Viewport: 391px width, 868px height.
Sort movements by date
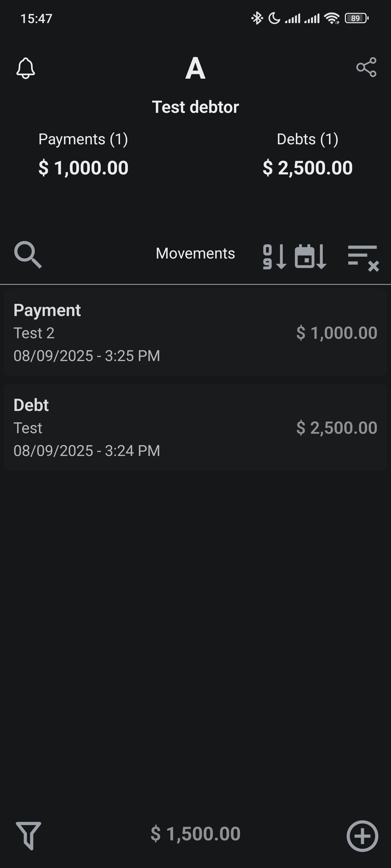point(310,257)
